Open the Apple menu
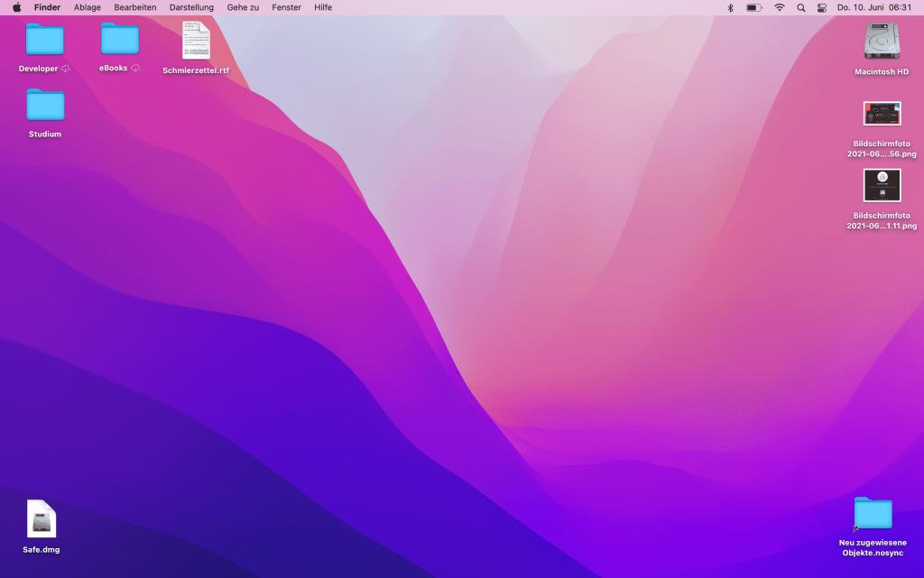The height and width of the screenshot is (578, 924). 16,7
